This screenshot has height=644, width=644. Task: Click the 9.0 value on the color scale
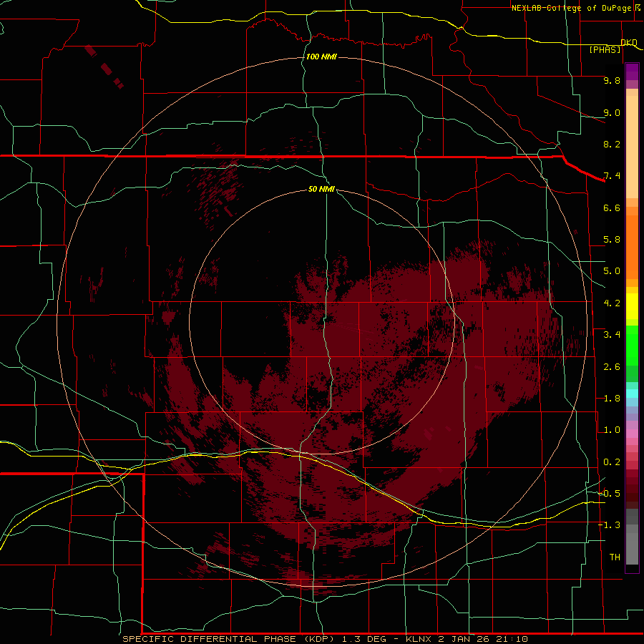coord(612,112)
